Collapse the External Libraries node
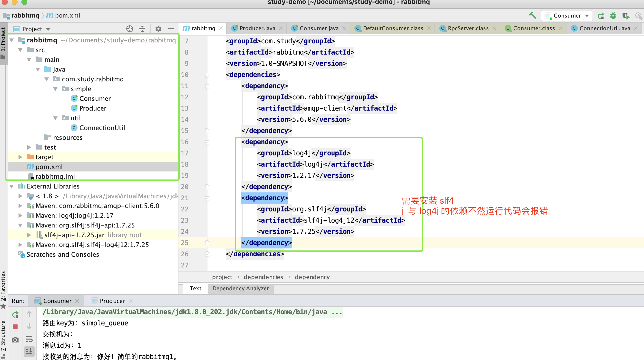Viewport: 644px width, 360px height. click(x=11, y=186)
